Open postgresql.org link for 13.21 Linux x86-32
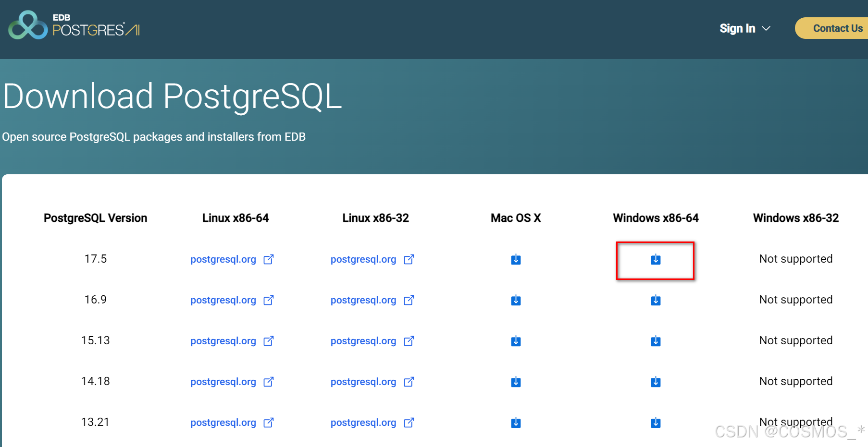Viewport: 868px width, 447px height. point(372,423)
